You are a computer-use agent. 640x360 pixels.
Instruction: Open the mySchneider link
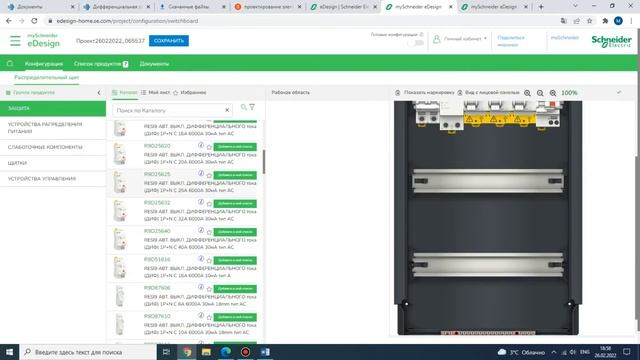click(x=564, y=38)
